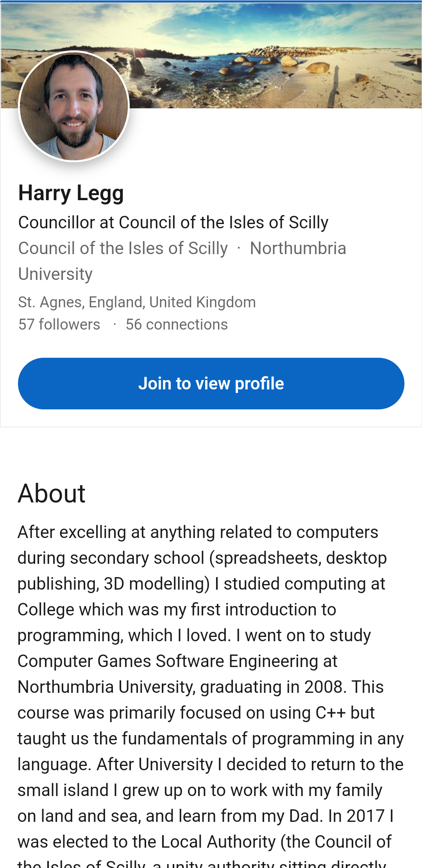
Task: Click 'Computer Games Software Engineering at' line
Action: pos(177,661)
